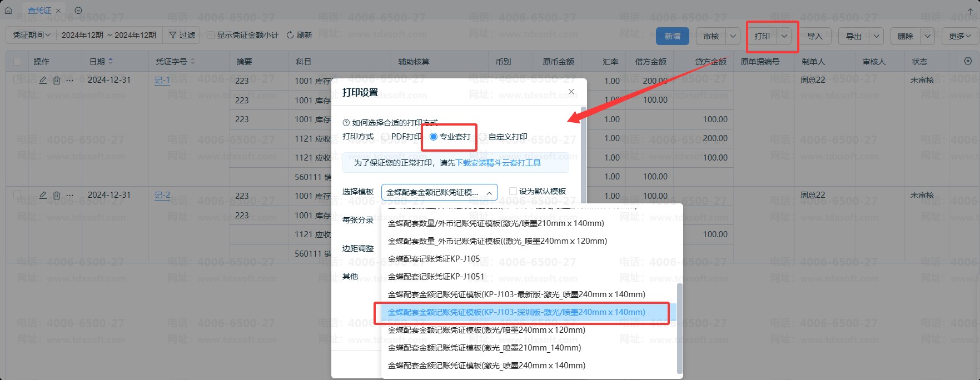Click the template list scrollbar thumb

pos(679,328)
